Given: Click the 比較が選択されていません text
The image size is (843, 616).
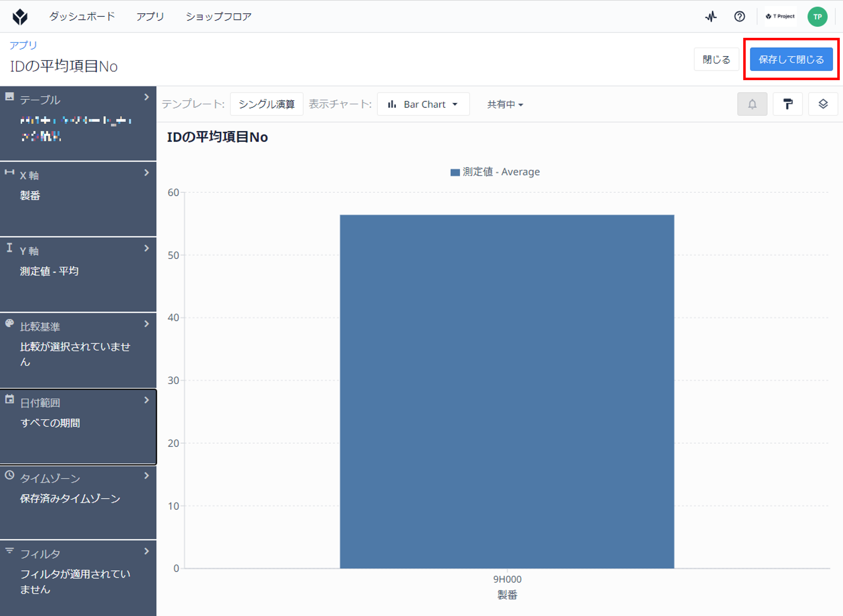Looking at the screenshot, I should click(x=75, y=354).
